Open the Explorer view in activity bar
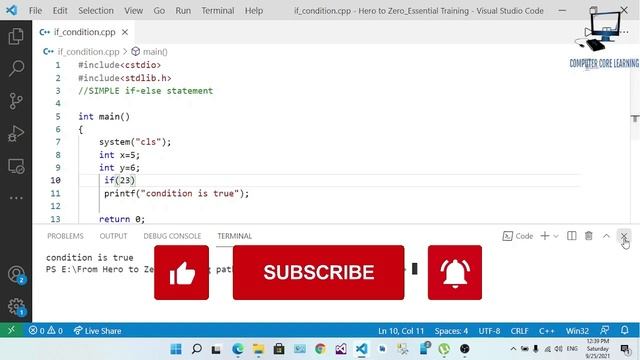 click(16, 36)
